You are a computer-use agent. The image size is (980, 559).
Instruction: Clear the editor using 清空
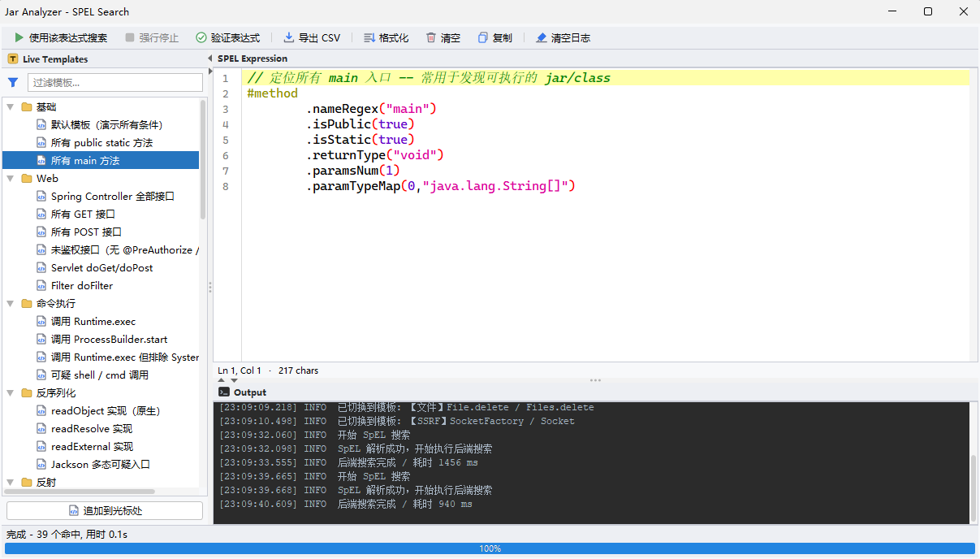point(443,38)
